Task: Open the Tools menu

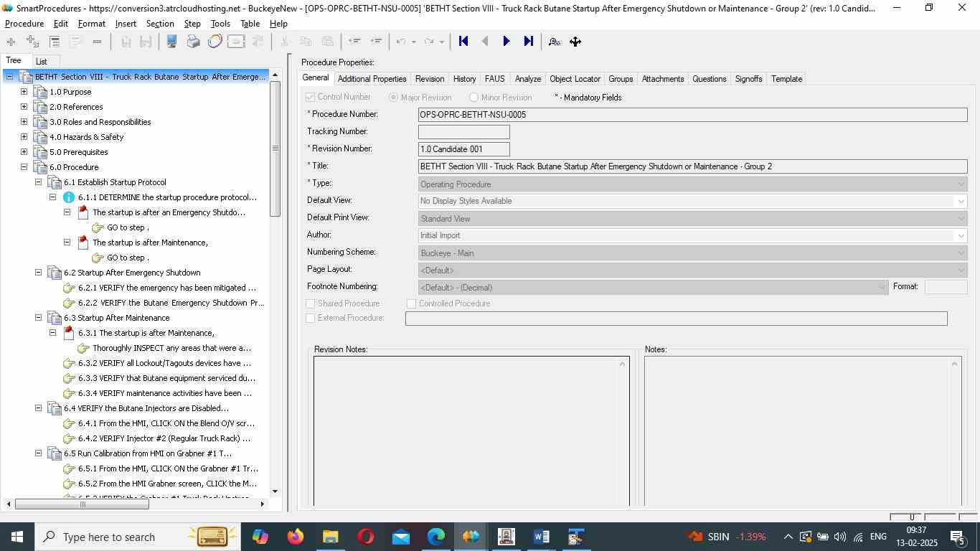Action: (220, 24)
